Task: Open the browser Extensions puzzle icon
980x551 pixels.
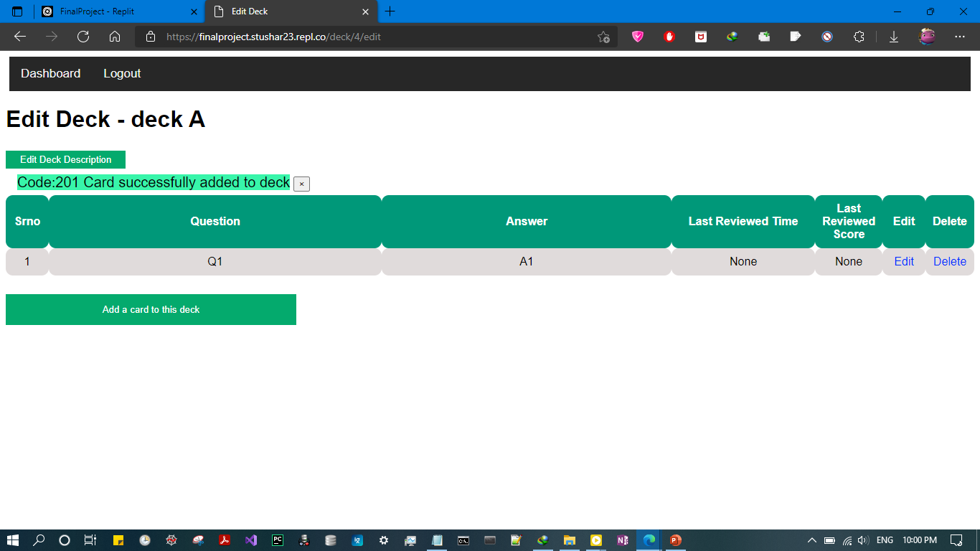Action: [x=859, y=37]
